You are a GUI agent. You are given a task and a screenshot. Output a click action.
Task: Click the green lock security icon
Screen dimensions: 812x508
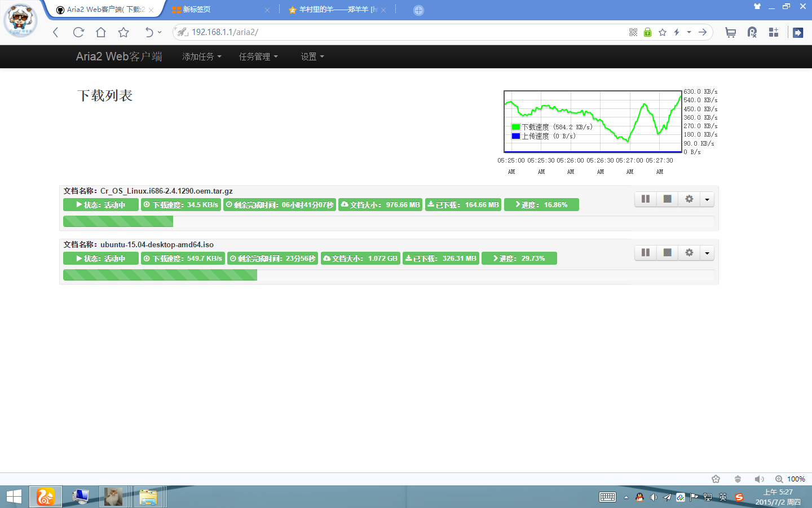coord(647,32)
